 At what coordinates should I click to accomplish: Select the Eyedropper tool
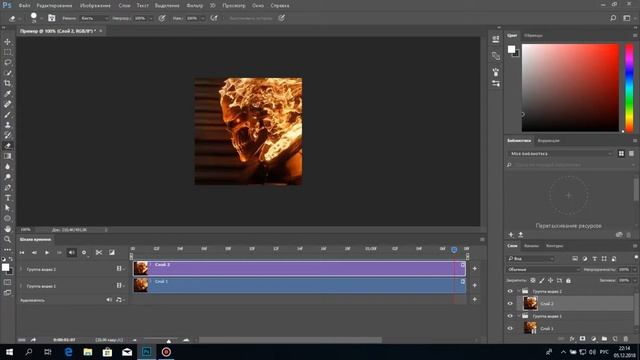7,94
